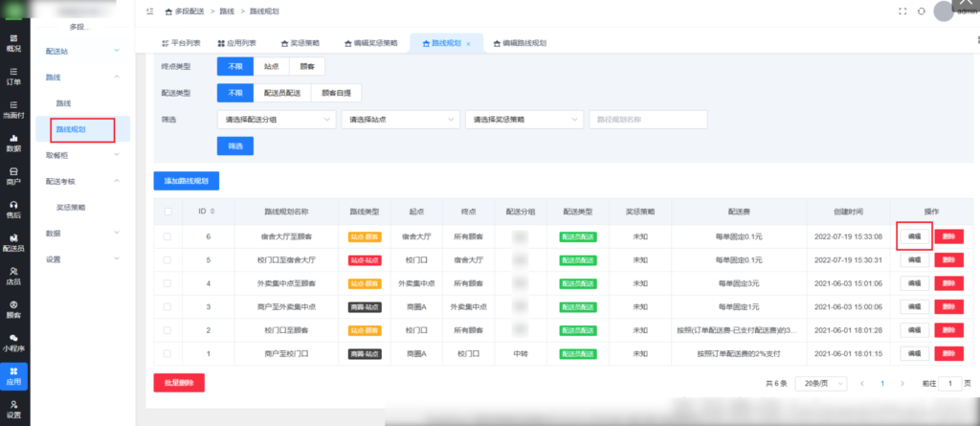Check the checkbox for row ID 3
Viewport: 980px width, 426px height.
[x=167, y=306]
